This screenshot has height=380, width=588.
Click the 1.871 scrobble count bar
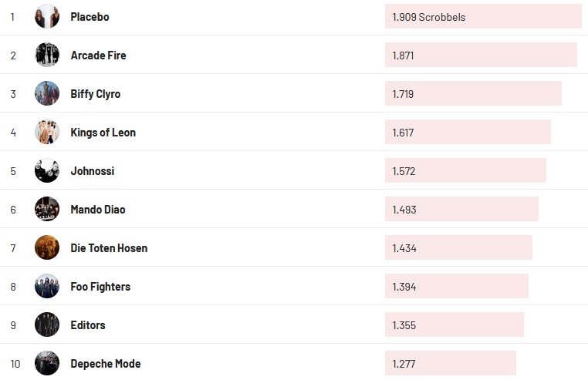481,55
